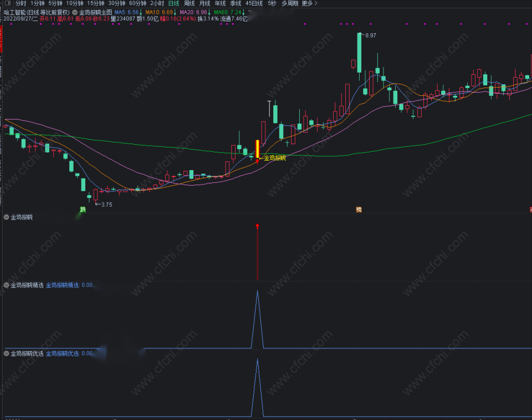Click the spike in 金鸡报晓优选 panel
Viewport: 532px width, 420px height.
(258, 387)
